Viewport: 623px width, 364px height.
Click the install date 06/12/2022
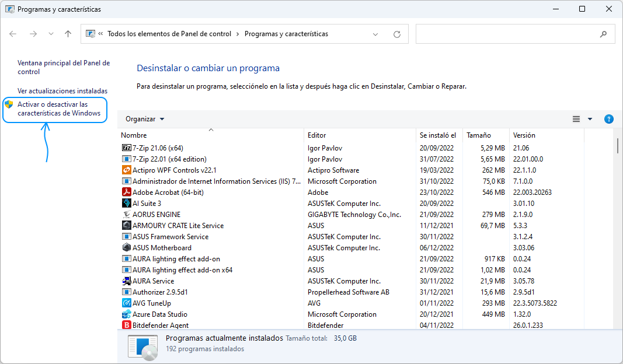click(x=437, y=248)
